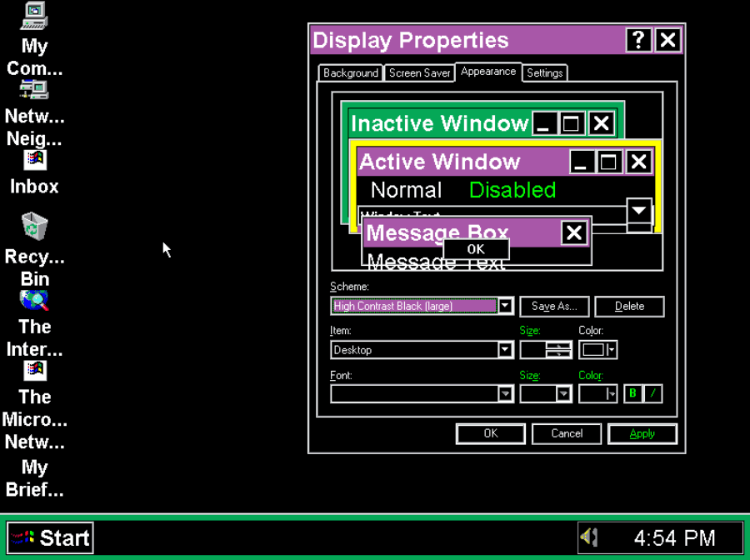750x560 pixels.
Task: Launch The Internet icon
Action: coord(33,300)
